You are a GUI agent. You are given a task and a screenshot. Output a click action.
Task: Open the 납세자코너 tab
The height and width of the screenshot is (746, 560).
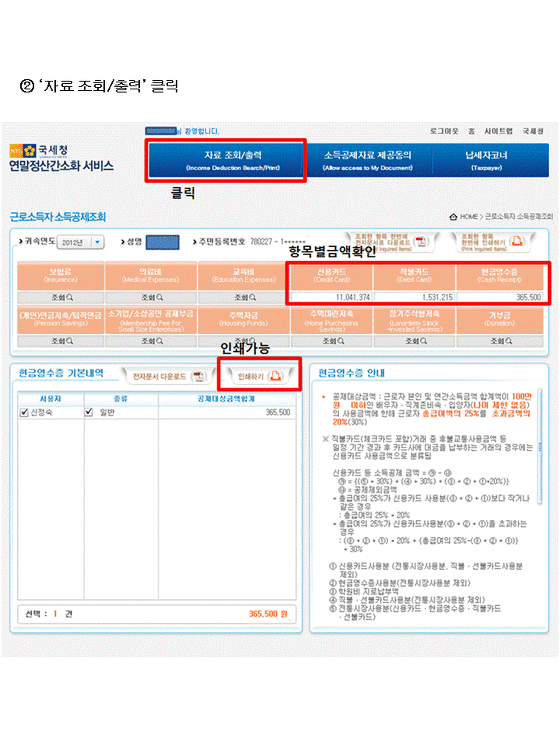tap(486, 160)
